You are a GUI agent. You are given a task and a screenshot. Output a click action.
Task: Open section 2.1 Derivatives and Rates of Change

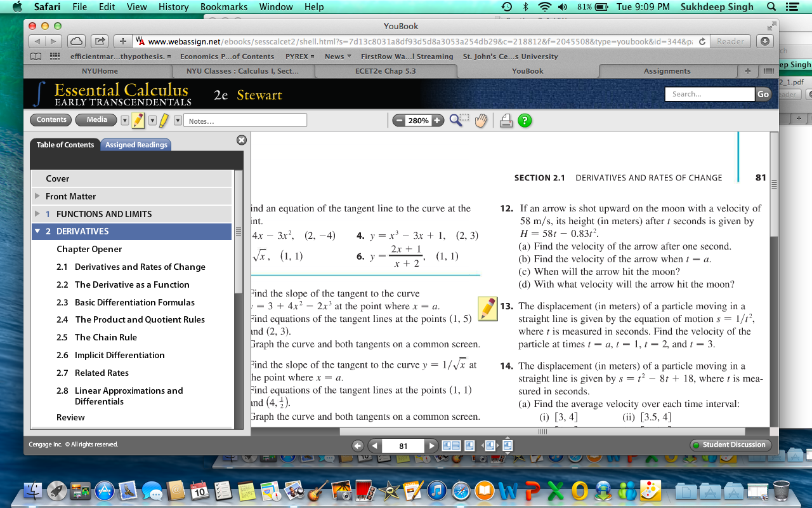pyautogui.click(x=131, y=267)
